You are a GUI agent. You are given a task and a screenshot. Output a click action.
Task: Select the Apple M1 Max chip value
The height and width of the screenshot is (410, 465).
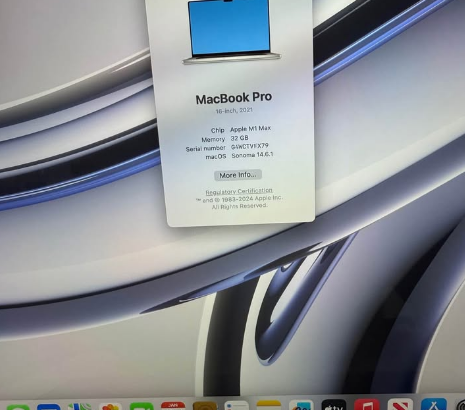(250, 129)
